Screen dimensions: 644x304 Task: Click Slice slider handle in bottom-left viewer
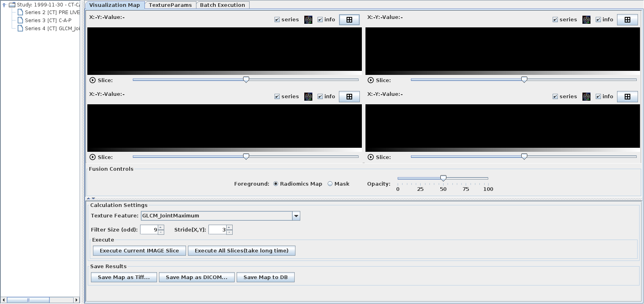pos(246,156)
